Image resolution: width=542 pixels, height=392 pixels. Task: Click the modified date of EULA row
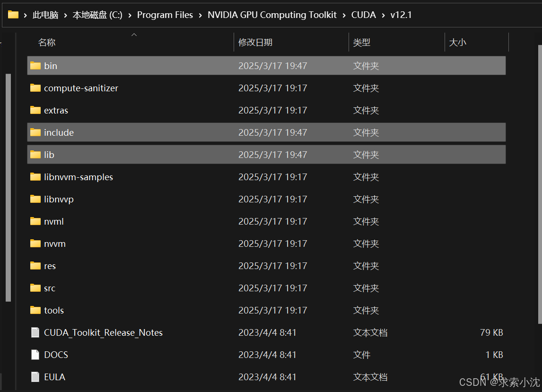pos(267,377)
